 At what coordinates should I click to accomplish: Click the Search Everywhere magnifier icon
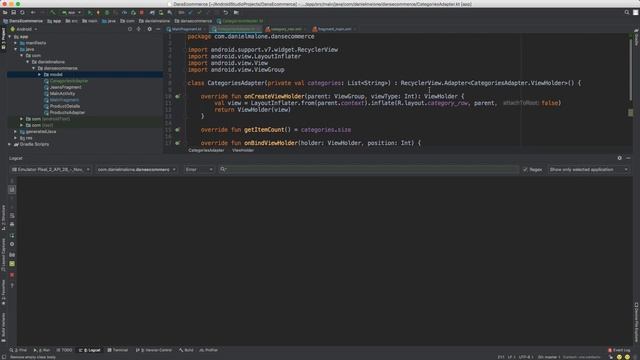click(627, 13)
